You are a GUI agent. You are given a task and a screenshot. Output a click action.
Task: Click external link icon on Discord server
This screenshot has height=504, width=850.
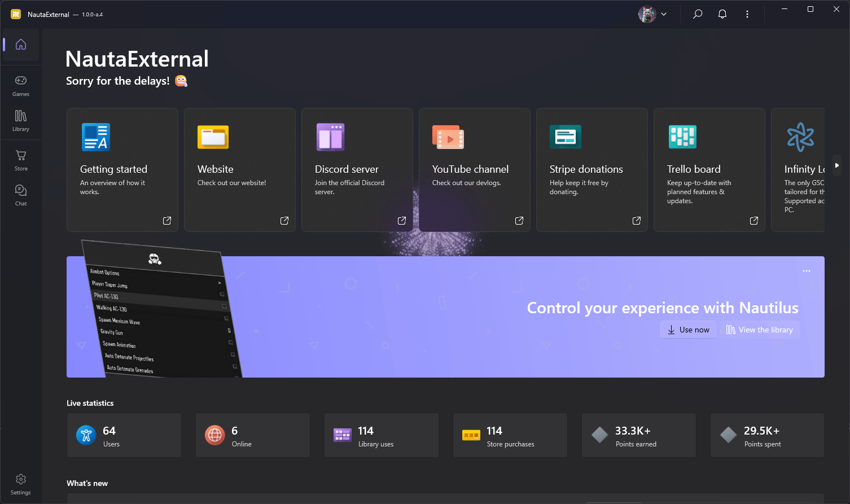[x=402, y=221]
